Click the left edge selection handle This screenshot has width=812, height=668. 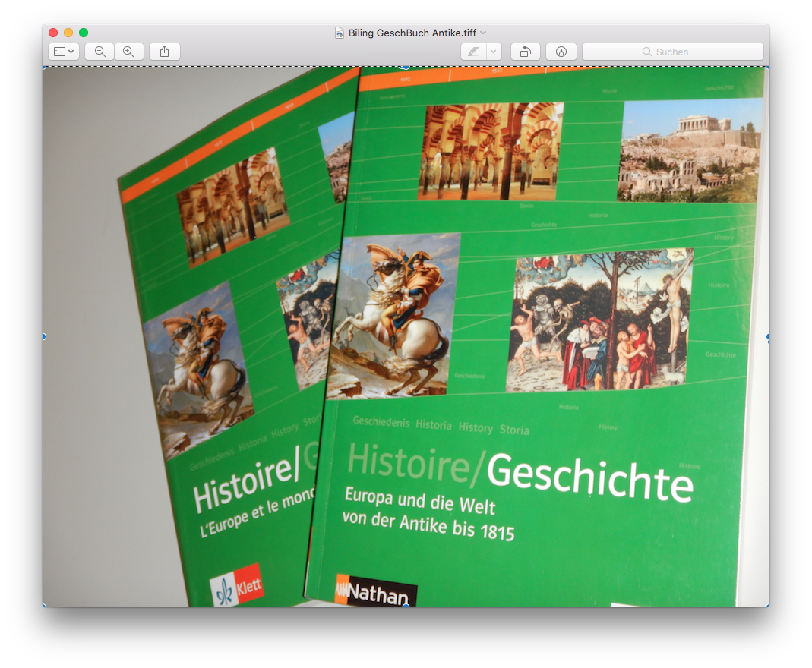click(43, 337)
